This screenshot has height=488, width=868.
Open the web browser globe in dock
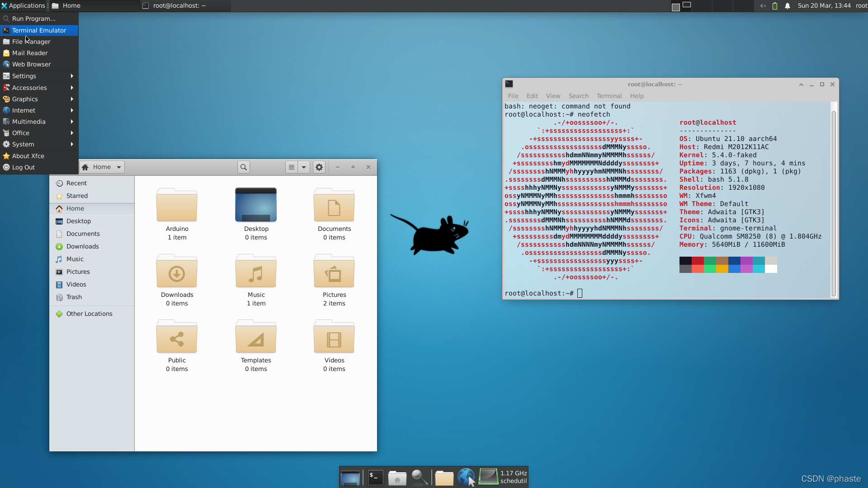(466, 477)
